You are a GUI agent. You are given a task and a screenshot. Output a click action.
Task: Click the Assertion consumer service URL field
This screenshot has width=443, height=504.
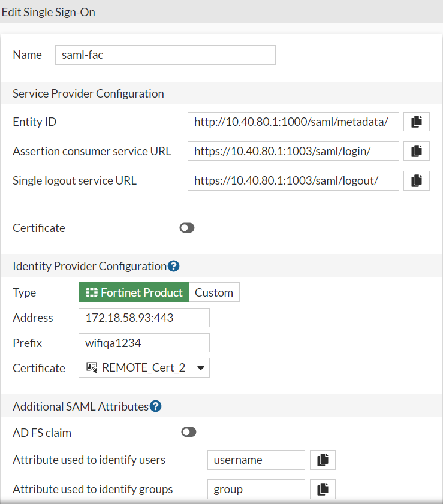pos(293,151)
